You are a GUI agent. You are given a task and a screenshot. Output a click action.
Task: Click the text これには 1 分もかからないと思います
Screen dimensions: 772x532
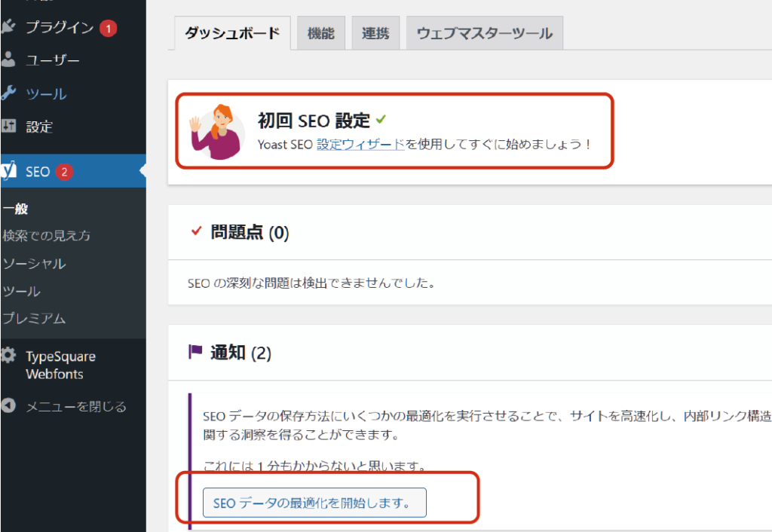coord(315,466)
